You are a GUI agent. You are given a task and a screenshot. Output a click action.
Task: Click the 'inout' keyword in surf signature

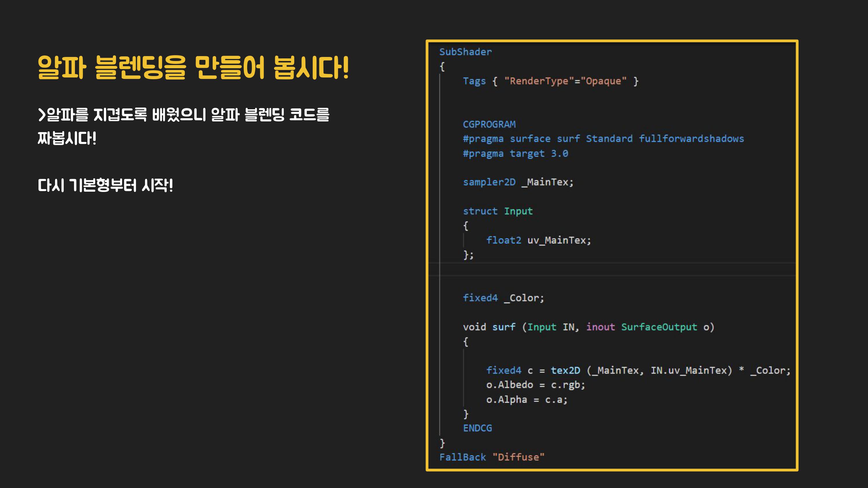click(600, 327)
